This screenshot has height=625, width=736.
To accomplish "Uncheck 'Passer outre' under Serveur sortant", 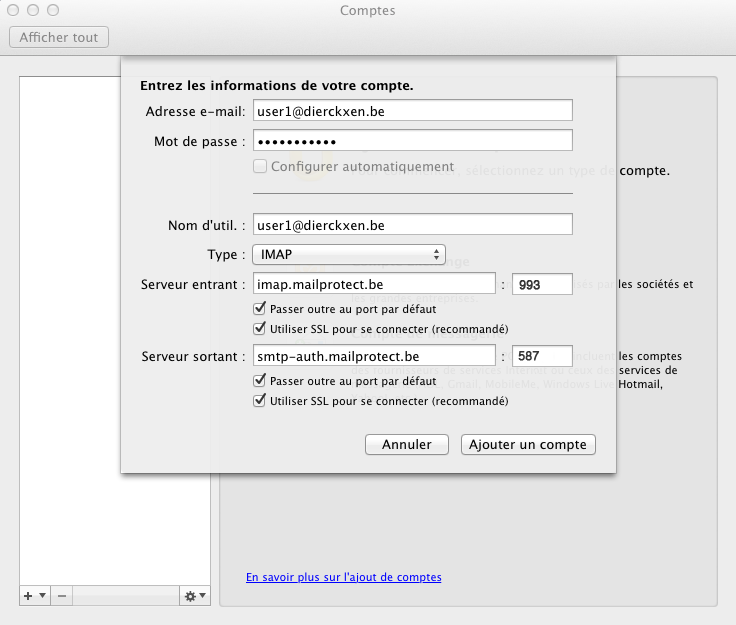I will (261, 381).
